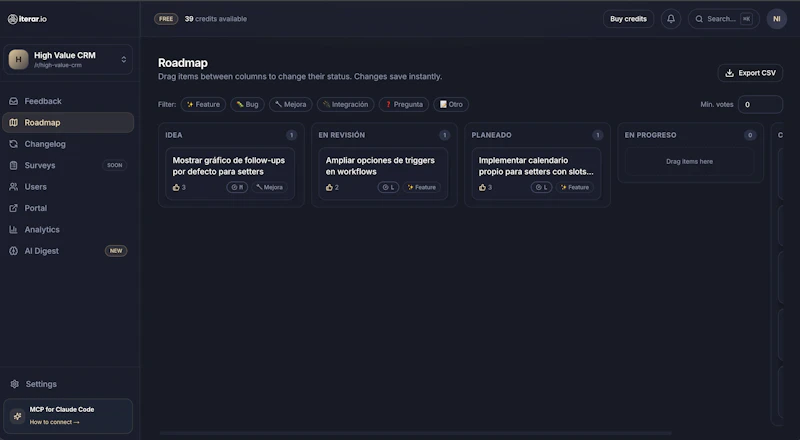The height and width of the screenshot is (440, 800).
Task: Click the Feedback inbox icon
Action: pyautogui.click(x=14, y=101)
